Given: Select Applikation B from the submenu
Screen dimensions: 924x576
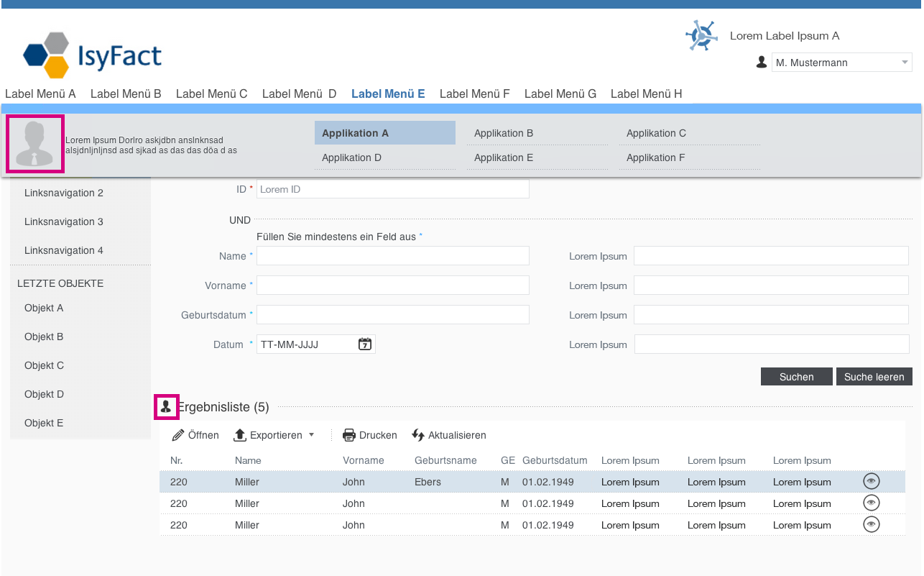Looking at the screenshot, I should click(504, 133).
